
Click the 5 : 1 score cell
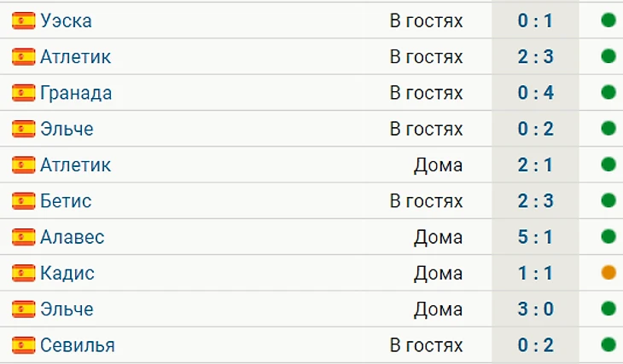tap(535, 237)
